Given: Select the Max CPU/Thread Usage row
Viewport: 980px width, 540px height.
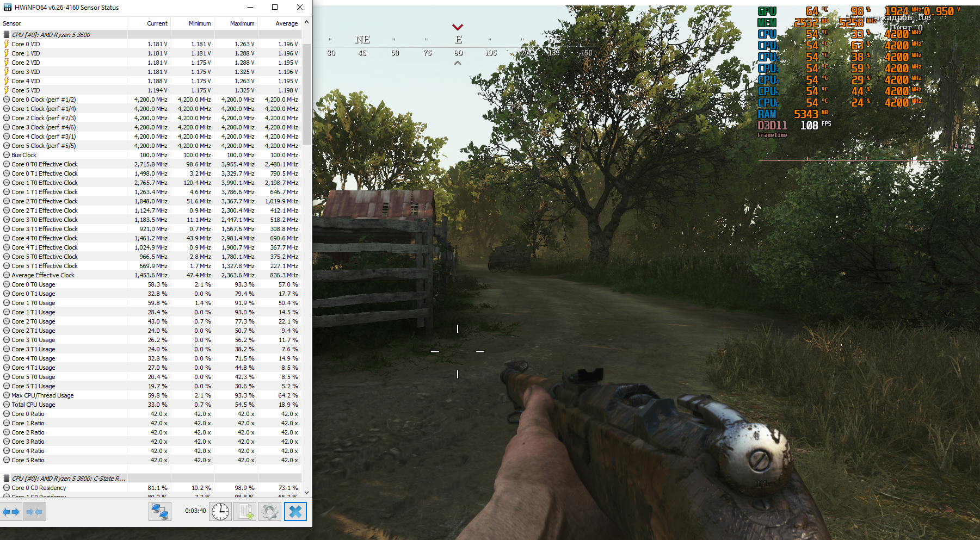Looking at the screenshot, I should [x=151, y=395].
